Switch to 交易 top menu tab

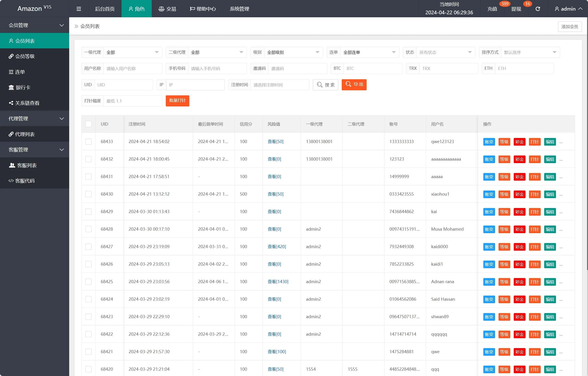pyautogui.click(x=167, y=9)
